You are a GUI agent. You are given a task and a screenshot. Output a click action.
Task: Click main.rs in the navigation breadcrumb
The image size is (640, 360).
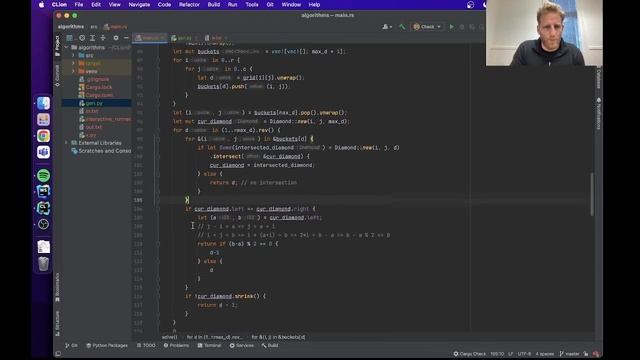(116, 27)
